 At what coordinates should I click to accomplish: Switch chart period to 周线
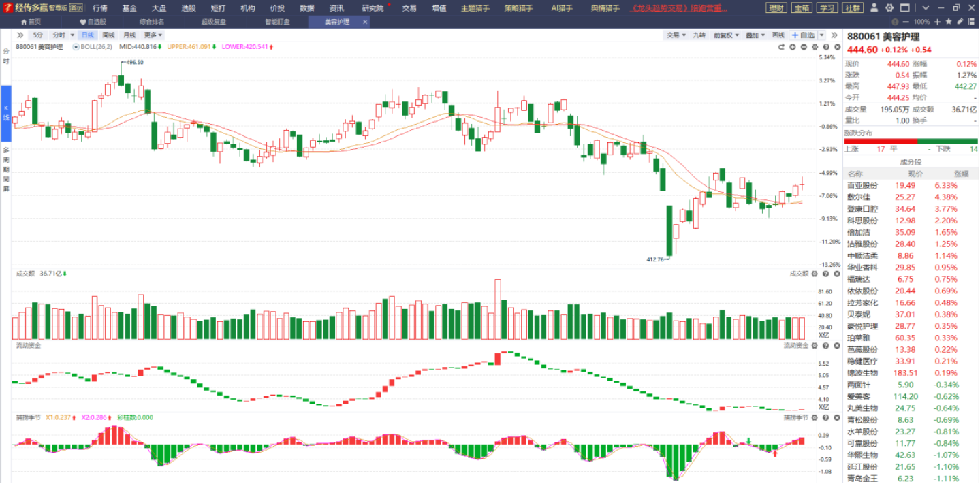click(108, 35)
